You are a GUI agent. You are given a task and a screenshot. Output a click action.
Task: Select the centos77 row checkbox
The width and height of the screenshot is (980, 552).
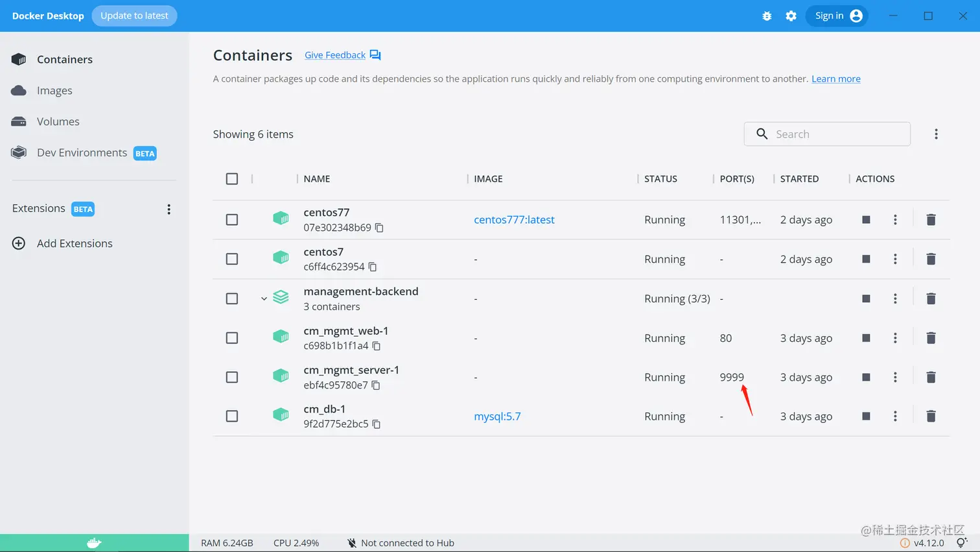point(232,220)
